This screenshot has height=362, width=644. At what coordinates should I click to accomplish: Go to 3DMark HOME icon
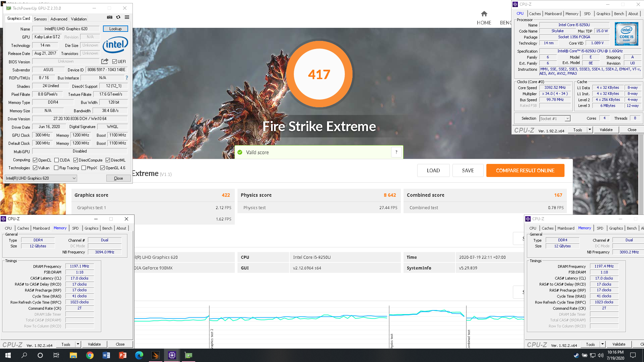[484, 14]
